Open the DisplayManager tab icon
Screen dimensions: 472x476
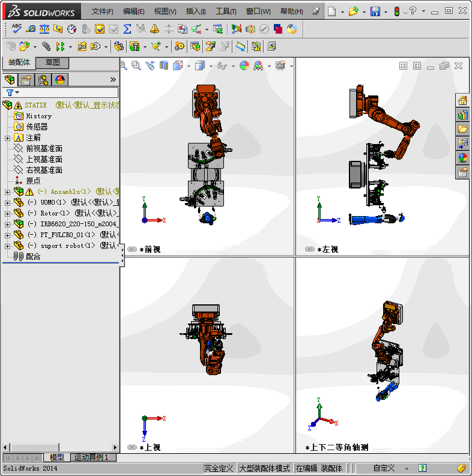pyautogui.click(x=60, y=80)
